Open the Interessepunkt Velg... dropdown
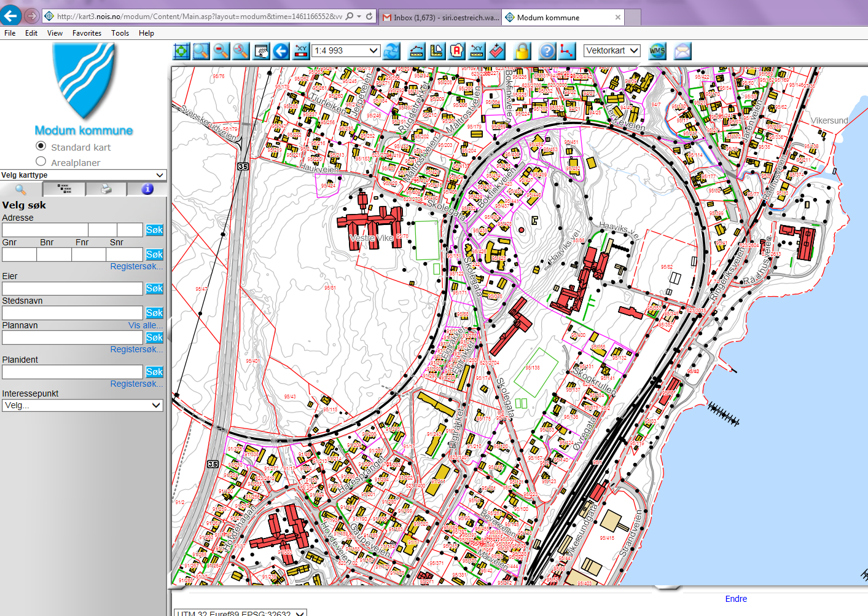The width and height of the screenshot is (868, 616). (x=82, y=406)
